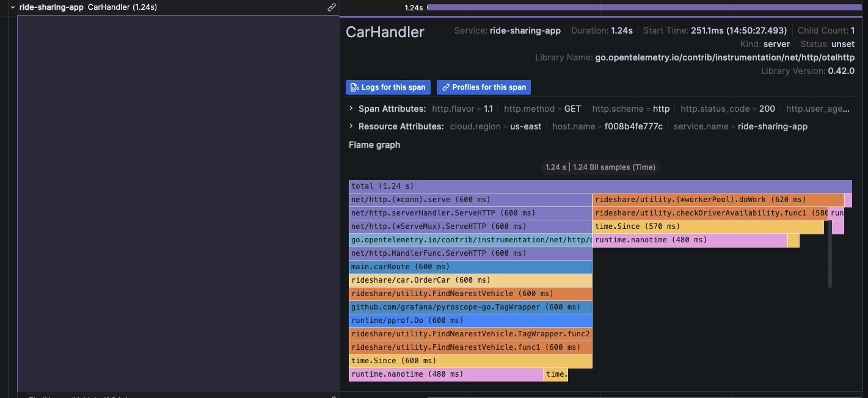
Task: Select the net/http.(*conn).serve flame bar
Action: 470,200
